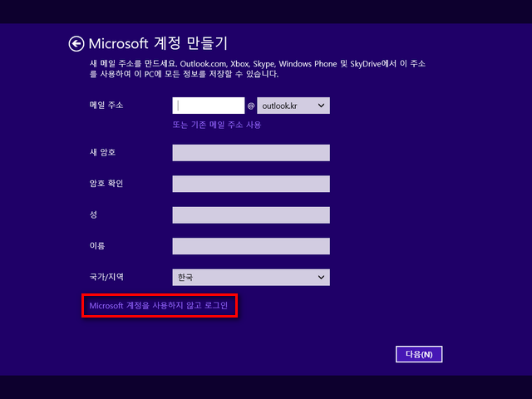This screenshot has width=532, height=399.
Task: Click the '새 암호' label
Action: (102, 152)
